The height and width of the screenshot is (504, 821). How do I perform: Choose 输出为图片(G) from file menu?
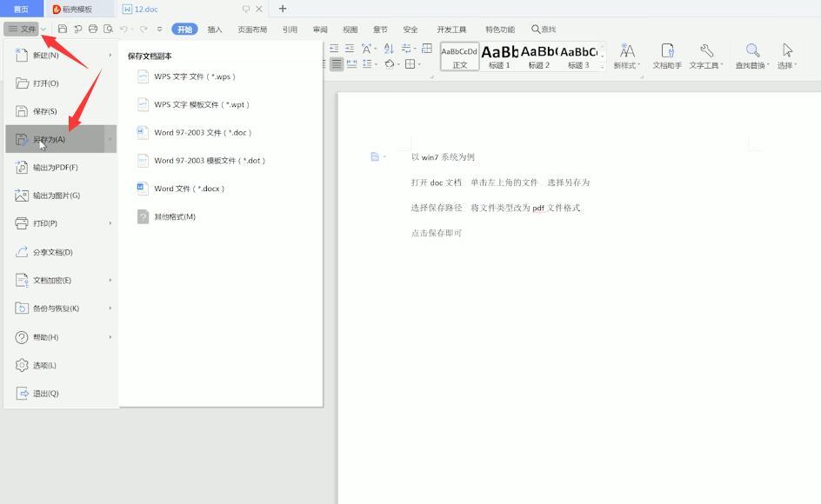[x=61, y=196]
